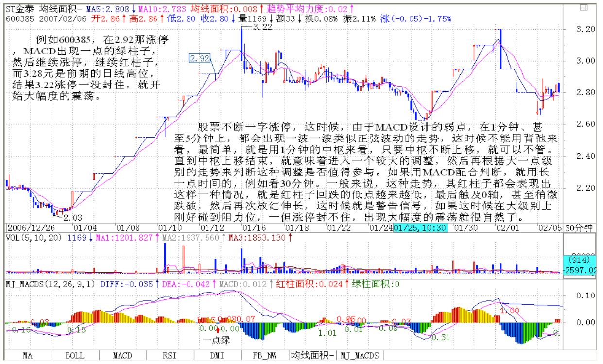The image size is (603, 364).
Task: Click the 趋势平均力度:0.02 header value
Action: pyautogui.click(x=306, y=9)
